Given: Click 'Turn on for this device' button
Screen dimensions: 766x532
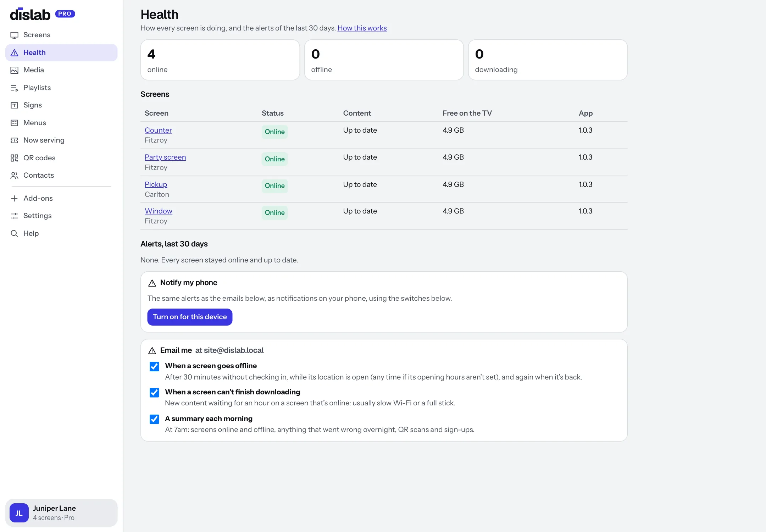Looking at the screenshot, I should pos(190,317).
